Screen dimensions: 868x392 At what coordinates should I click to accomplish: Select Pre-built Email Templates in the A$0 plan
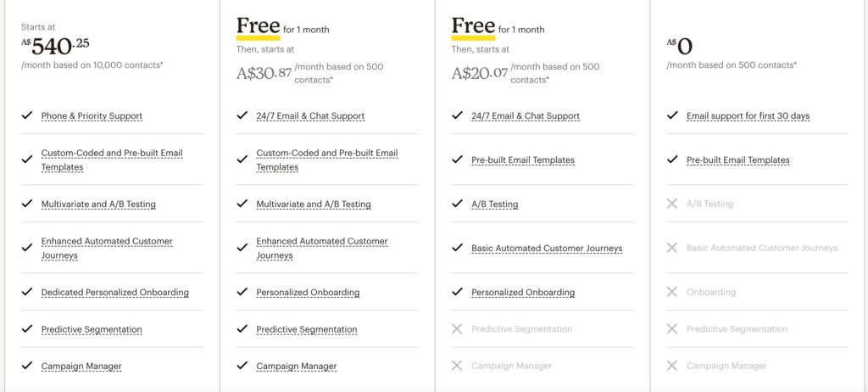(x=738, y=160)
